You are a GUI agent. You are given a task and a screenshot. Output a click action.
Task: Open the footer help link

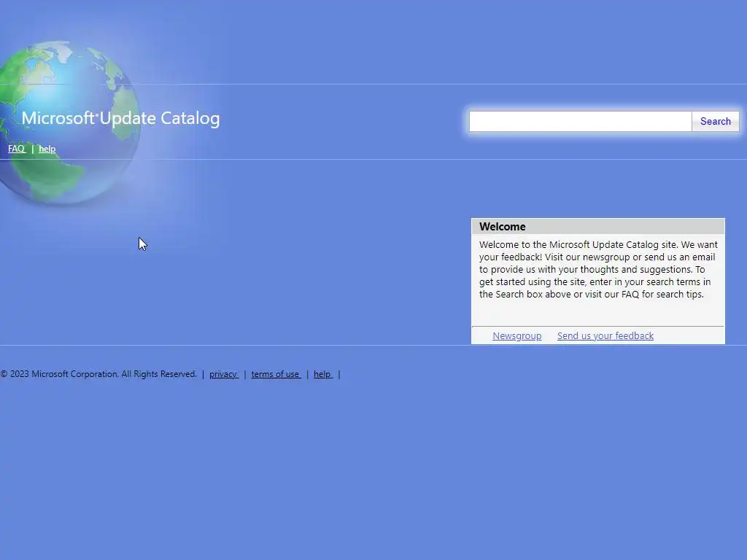(322, 374)
